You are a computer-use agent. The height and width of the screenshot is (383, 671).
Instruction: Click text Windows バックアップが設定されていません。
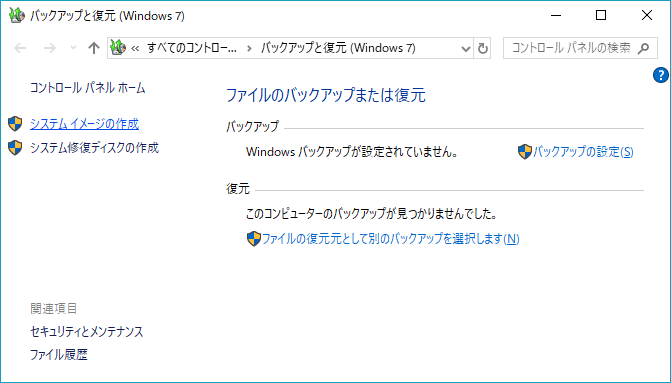[x=352, y=151]
